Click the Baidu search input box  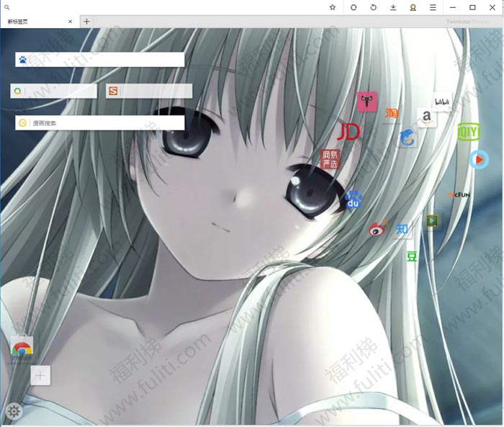[105, 60]
